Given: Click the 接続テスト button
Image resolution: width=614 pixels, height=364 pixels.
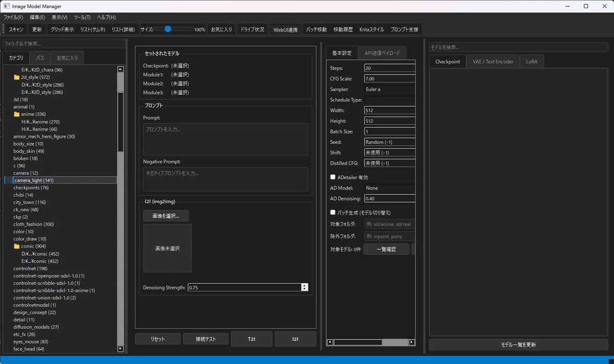Looking at the screenshot, I should [x=206, y=339].
